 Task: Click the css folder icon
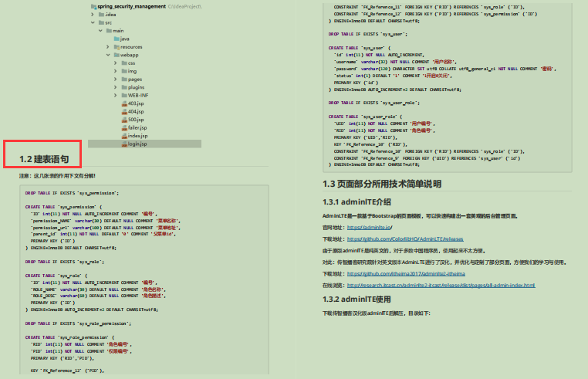(124, 63)
